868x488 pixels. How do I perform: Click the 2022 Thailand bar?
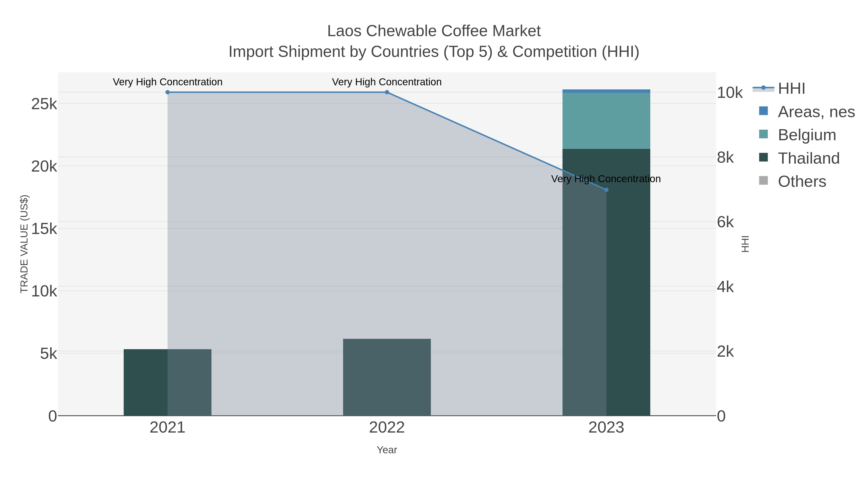tap(387, 377)
